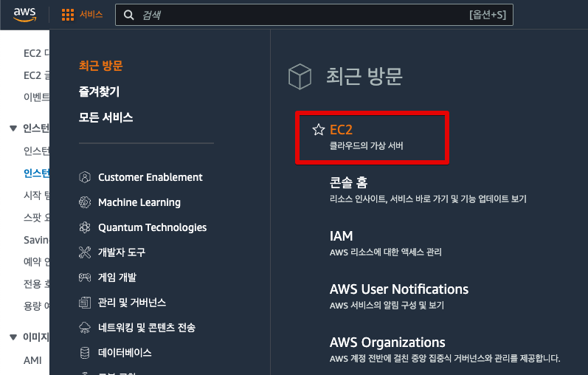Open 네트워킹 및 콘텐츠 전송 category
Viewport: 588px width, 375px height.
(147, 328)
